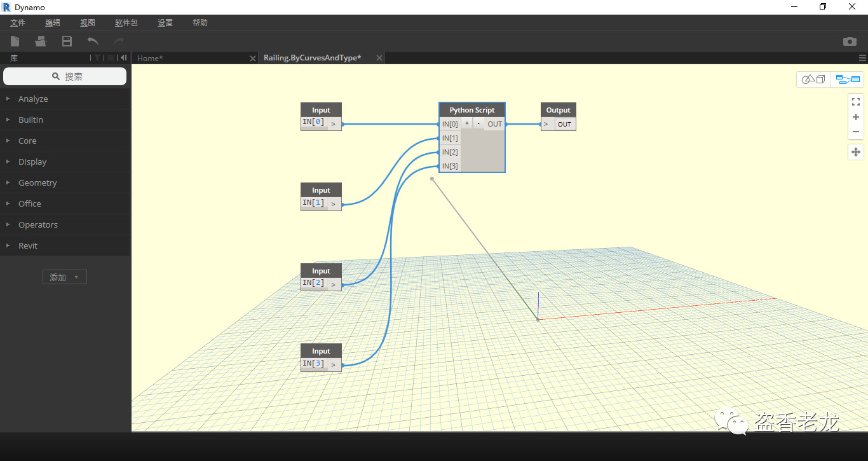Click the 搜索 library search field

(65, 76)
